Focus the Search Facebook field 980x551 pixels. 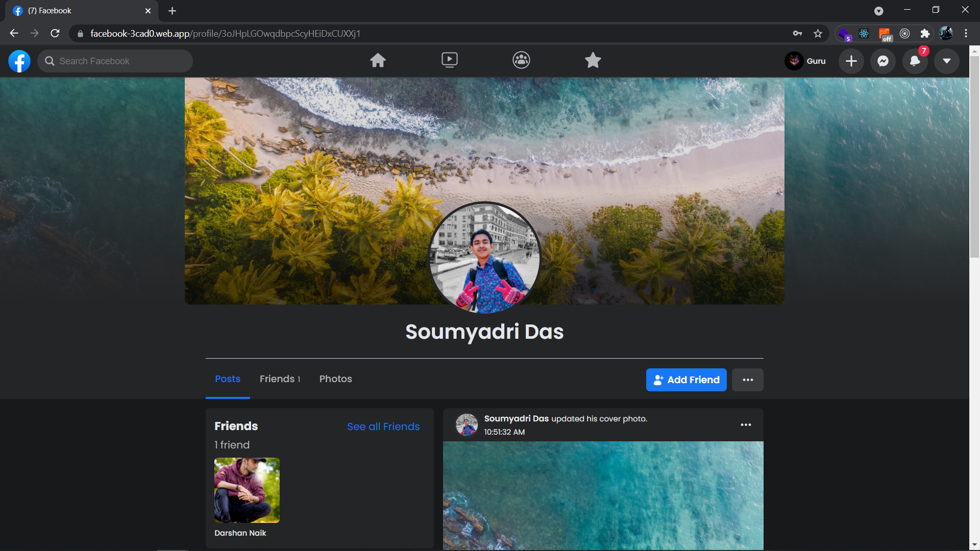tap(115, 61)
